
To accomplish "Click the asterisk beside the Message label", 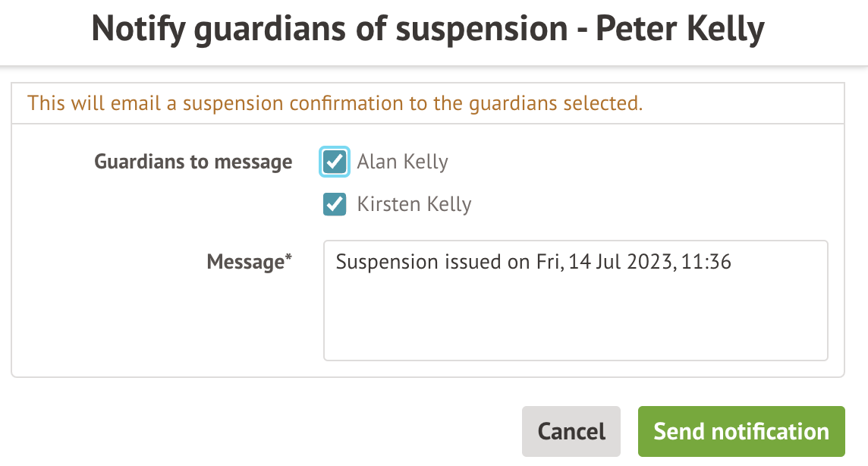I will [288, 260].
